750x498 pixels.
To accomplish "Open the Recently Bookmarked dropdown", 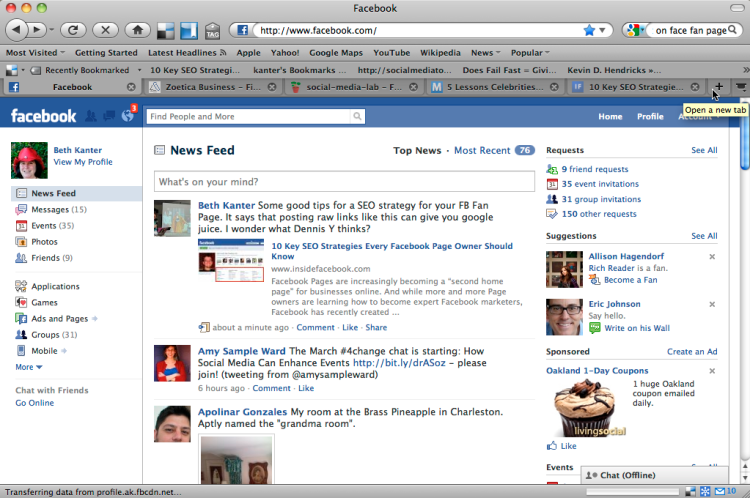I will [x=139, y=70].
